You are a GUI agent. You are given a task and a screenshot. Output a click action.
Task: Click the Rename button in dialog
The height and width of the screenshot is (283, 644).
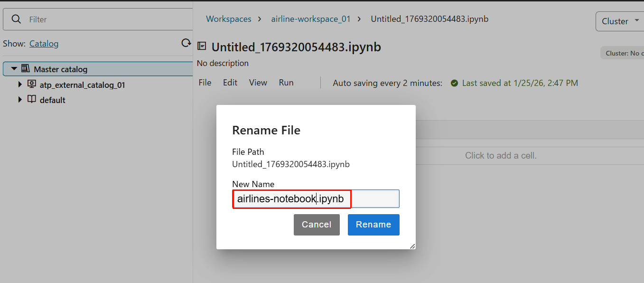point(373,225)
